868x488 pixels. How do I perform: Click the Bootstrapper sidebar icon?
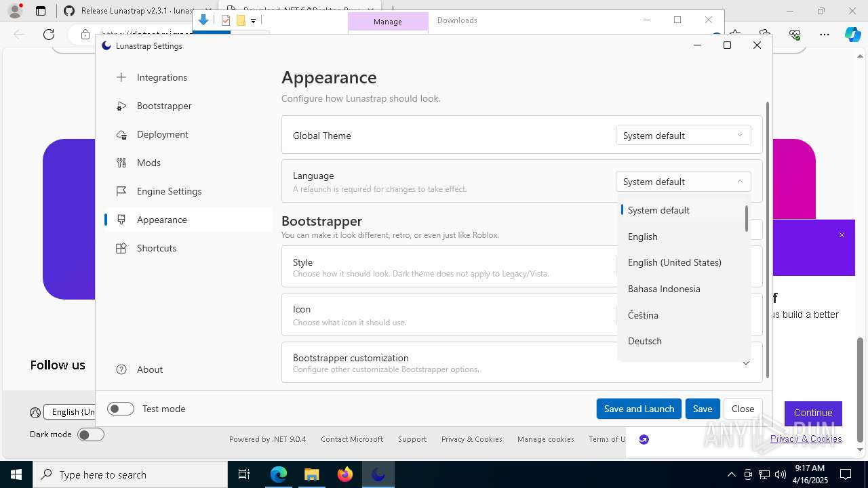point(121,106)
